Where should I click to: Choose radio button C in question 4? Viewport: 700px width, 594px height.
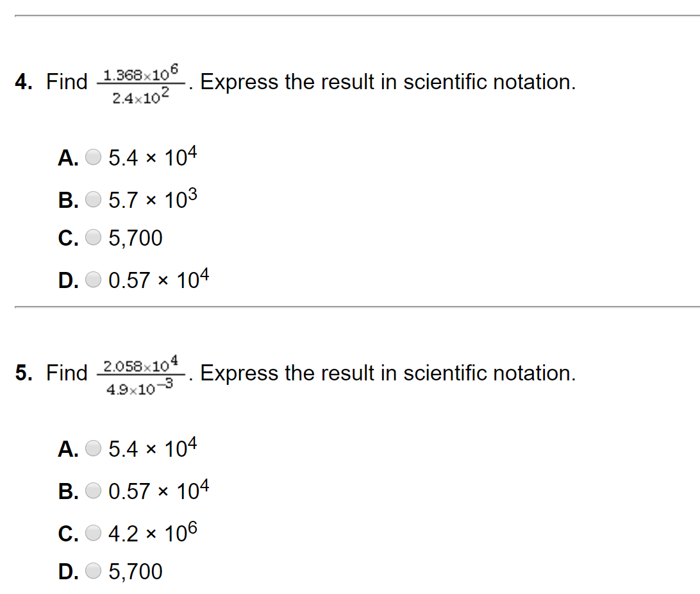point(94,239)
